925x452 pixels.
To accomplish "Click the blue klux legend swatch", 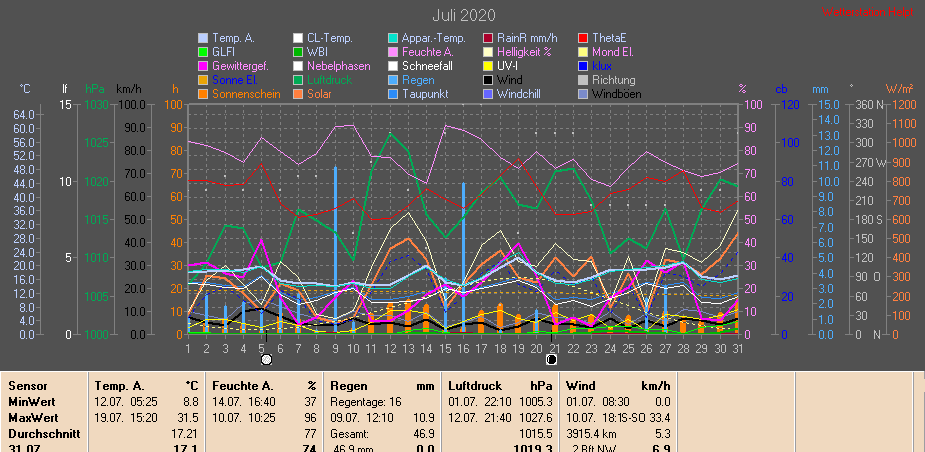I will 583,66.
